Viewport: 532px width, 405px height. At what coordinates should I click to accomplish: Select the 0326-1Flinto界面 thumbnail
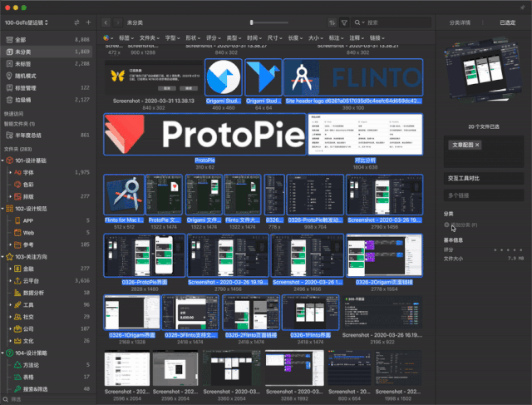click(310, 313)
